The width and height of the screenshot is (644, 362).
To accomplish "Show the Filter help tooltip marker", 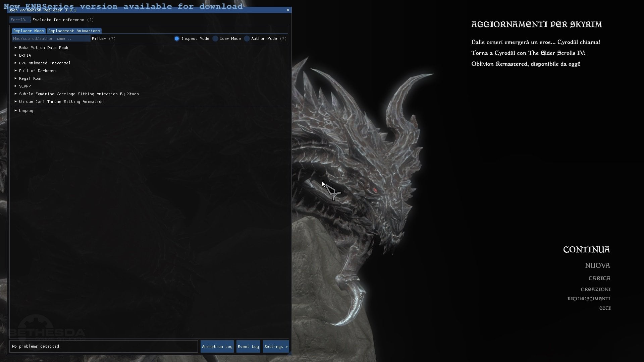I will click(x=112, y=39).
